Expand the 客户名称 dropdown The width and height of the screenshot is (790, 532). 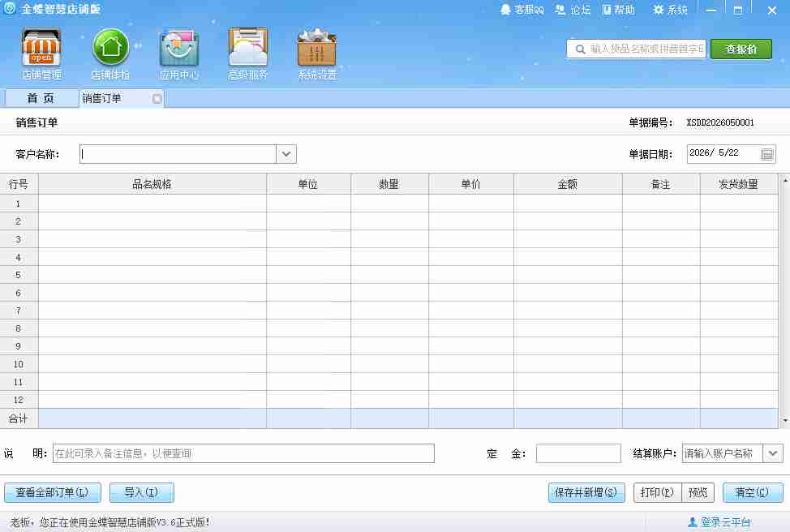coord(286,154)
